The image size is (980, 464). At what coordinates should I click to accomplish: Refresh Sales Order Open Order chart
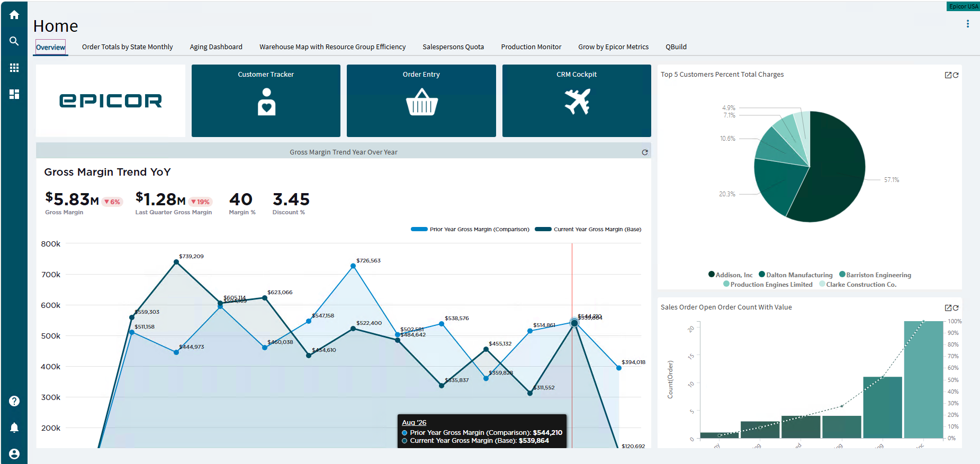tap(956, 308)
